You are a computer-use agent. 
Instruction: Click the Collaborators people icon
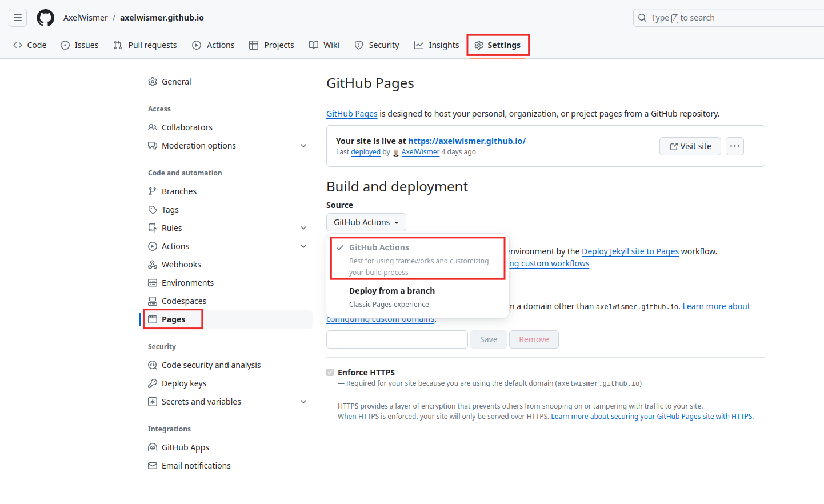153,127
